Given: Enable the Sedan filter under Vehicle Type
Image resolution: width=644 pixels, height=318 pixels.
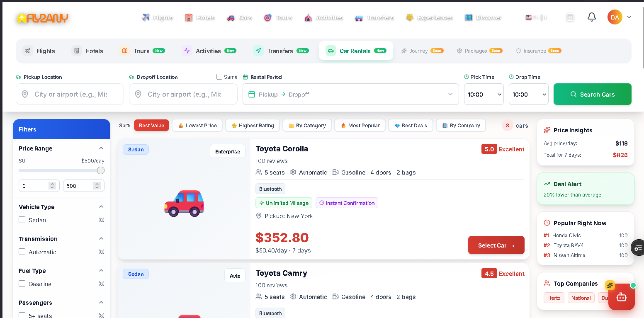Looking at the screenshot, I should pyautogui.click(x=22, y=220).
